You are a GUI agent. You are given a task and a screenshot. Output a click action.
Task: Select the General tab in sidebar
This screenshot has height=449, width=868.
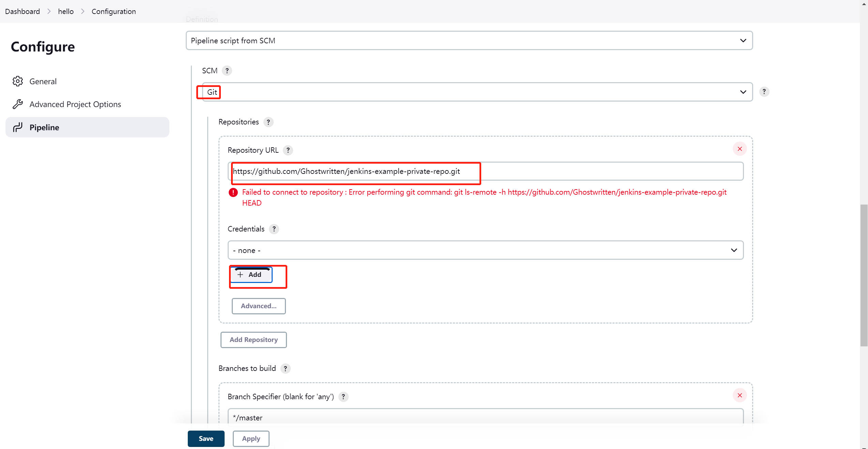point(43,81)
